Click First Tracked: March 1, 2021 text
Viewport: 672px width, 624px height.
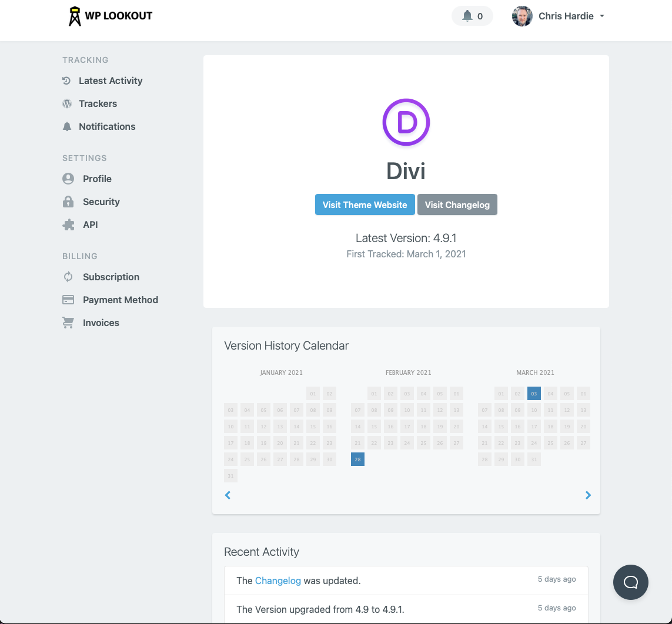point(406,254)
